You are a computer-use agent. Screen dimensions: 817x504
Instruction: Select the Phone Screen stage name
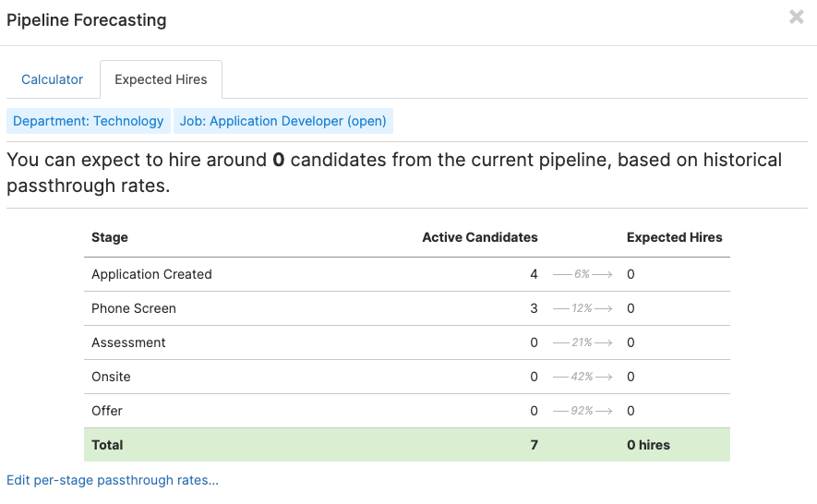click(x=134, y=308)
